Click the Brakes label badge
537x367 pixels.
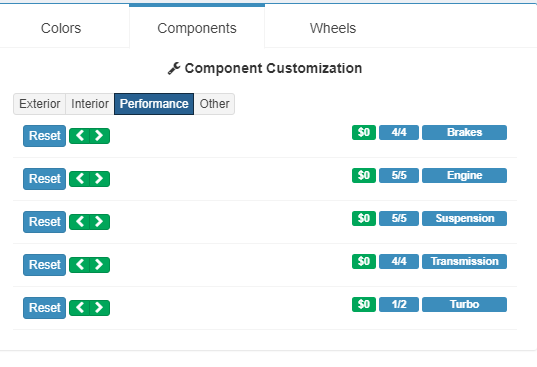tap(464, 132)
